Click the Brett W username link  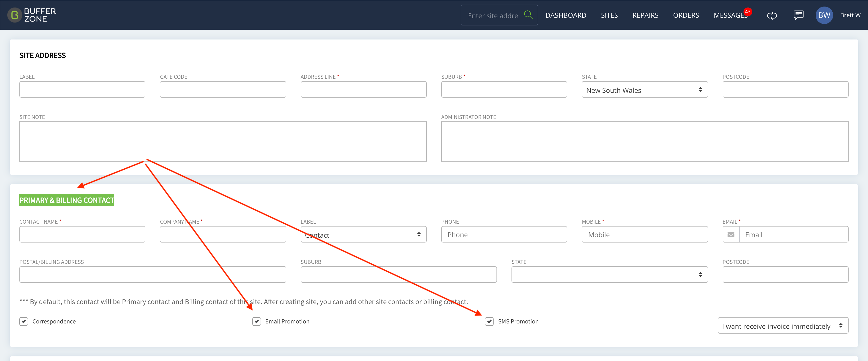click(850, 15)
